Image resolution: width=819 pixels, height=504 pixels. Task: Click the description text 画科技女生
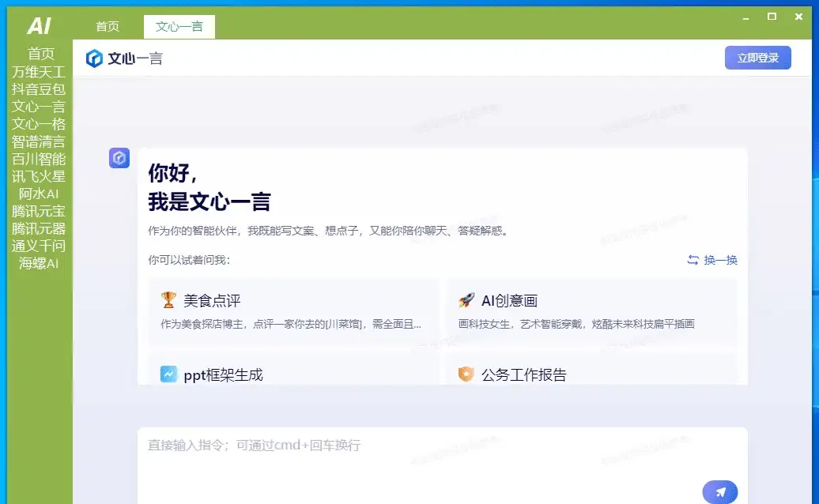coord(576,324)
